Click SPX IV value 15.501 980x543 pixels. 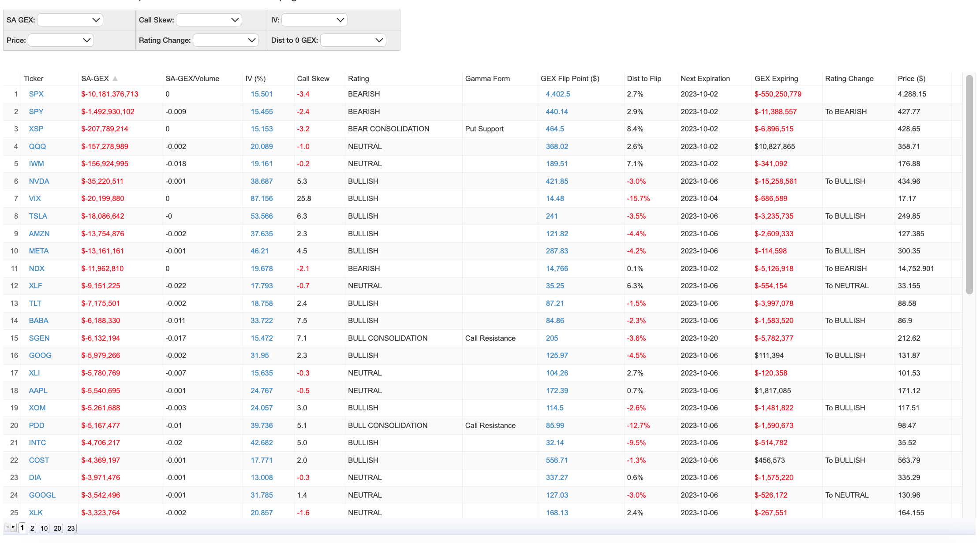coord(262,94)
